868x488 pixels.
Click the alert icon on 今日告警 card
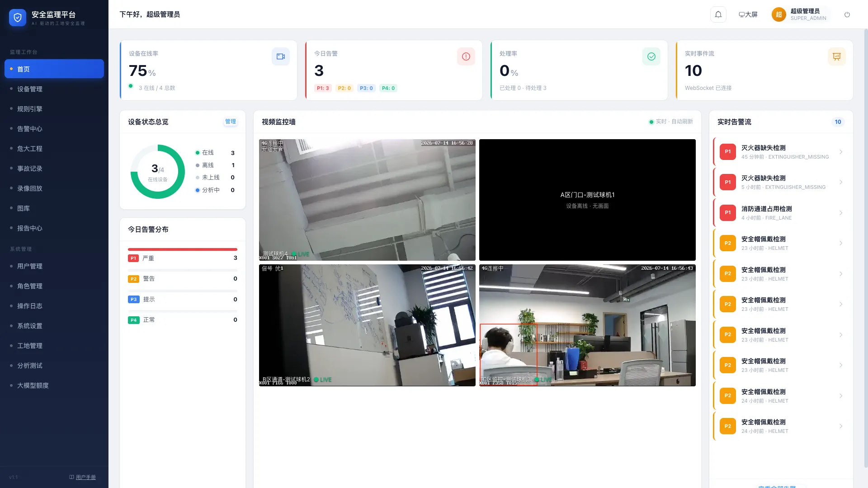click(x=466, y=56)
